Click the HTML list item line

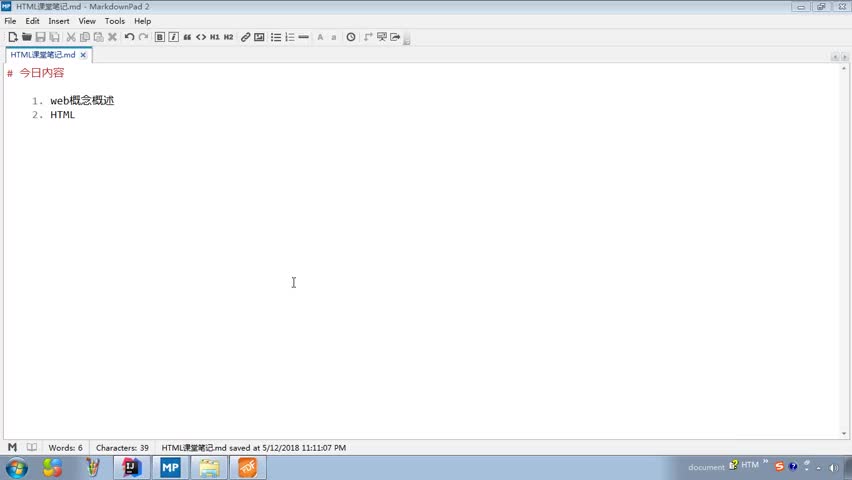click(62, 115)
